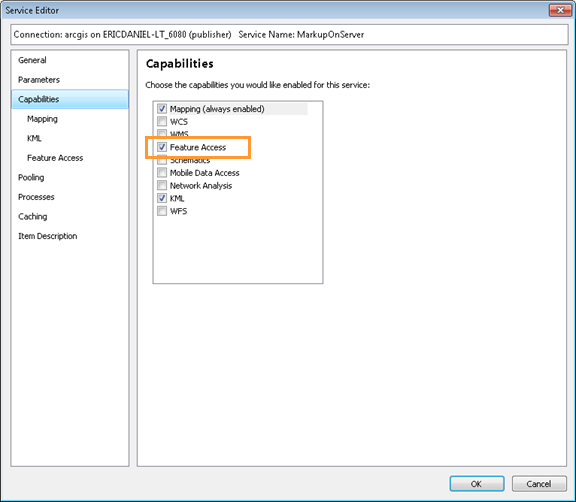Tick the Mobile Data Access checkbox
Viewport: 576px width, 502px height.
(162, 173)
